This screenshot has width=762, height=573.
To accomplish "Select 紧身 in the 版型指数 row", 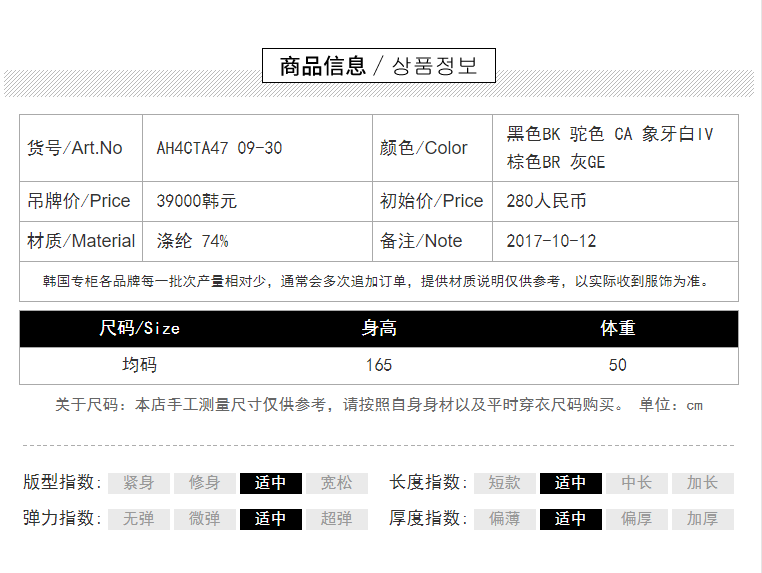I will 139,483.
